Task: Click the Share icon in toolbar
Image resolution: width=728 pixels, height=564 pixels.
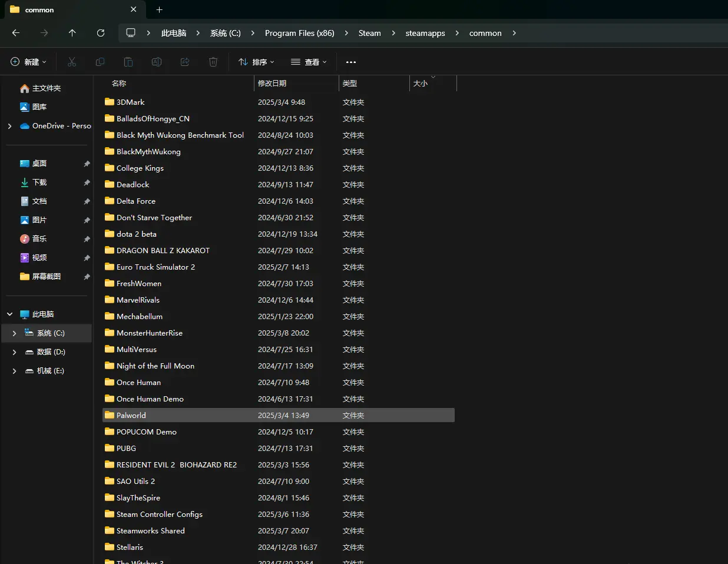Action: [x=185, y=62]
